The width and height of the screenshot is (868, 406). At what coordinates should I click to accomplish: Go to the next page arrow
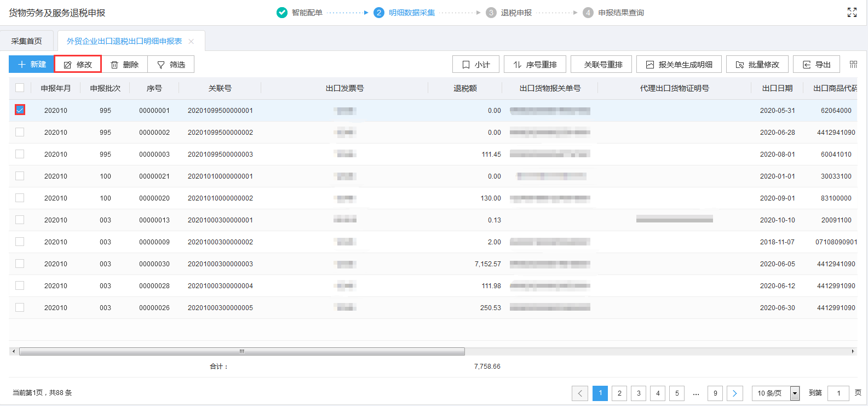click(734, 393)
